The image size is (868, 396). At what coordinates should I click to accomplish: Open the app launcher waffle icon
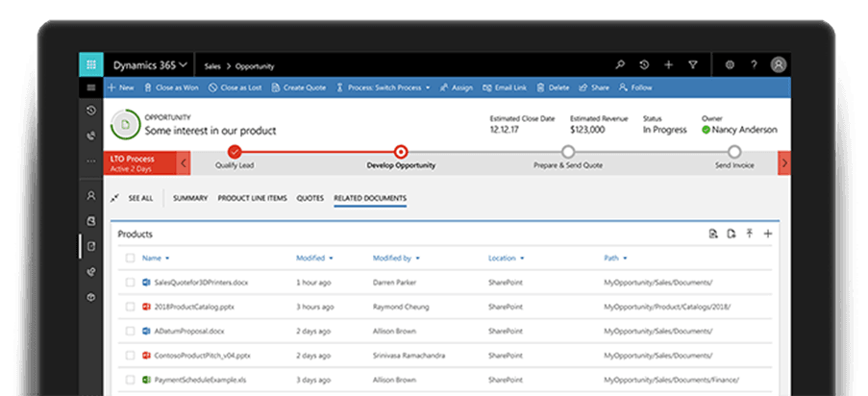pyautogui.click(x=90, y=64)
